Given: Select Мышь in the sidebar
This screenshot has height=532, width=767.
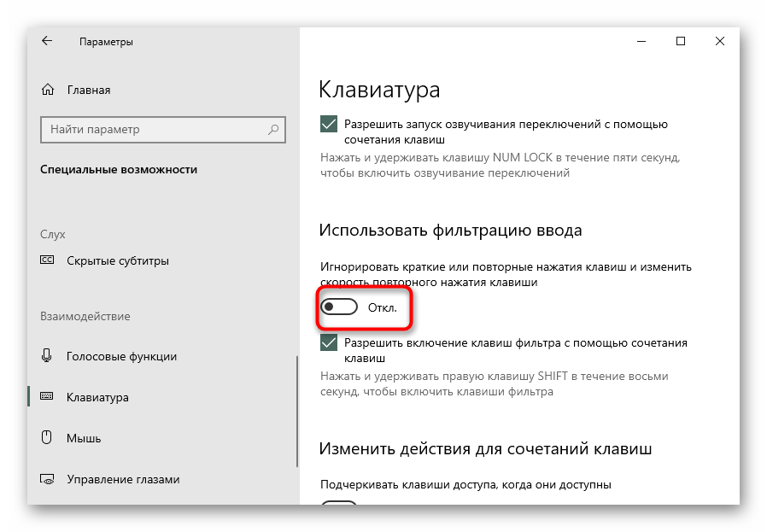Looking at the screenshot, I should (x=84, y=438).
